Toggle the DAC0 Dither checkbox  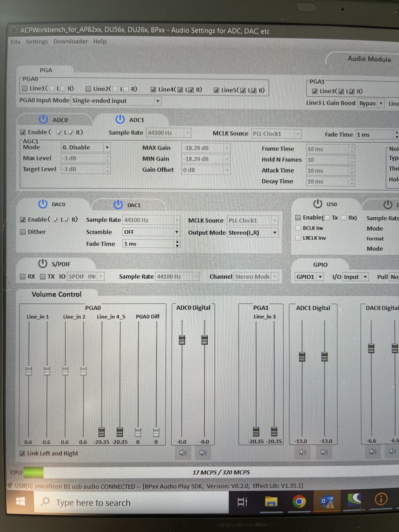pos(23,232)
